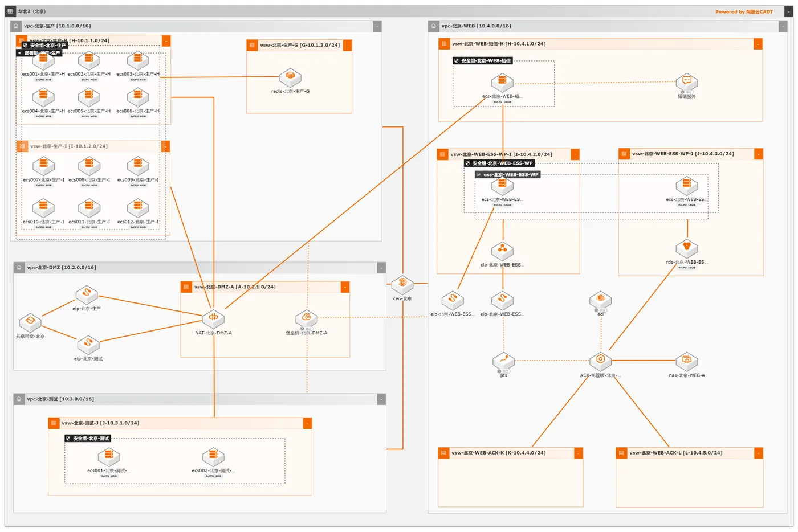Select the clb-北京-WEB-ESS load balancer icon
The image size is (798, 532).
[x=503, y=251]
